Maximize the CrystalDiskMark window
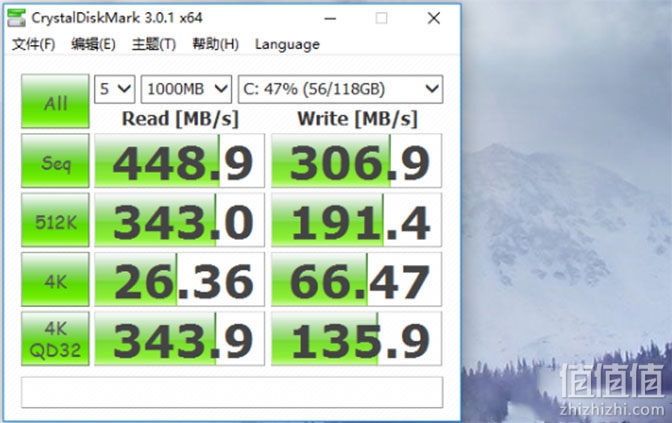The image size is (672, 423). click(x=381, y=18)
